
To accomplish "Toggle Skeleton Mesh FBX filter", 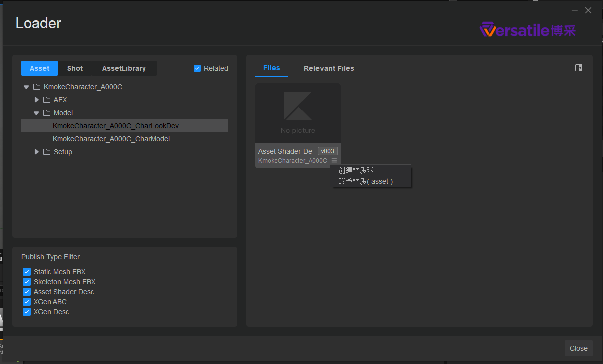I will (27, 282).
